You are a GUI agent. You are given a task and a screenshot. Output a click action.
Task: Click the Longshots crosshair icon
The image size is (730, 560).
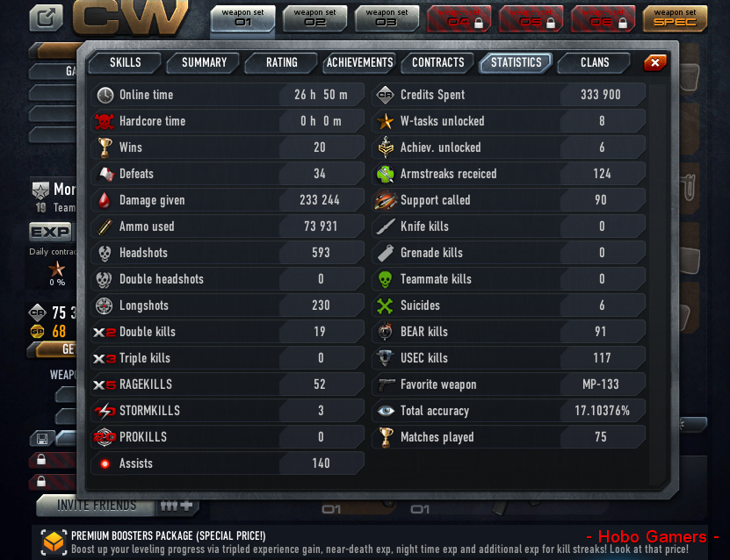pos(105,305)
